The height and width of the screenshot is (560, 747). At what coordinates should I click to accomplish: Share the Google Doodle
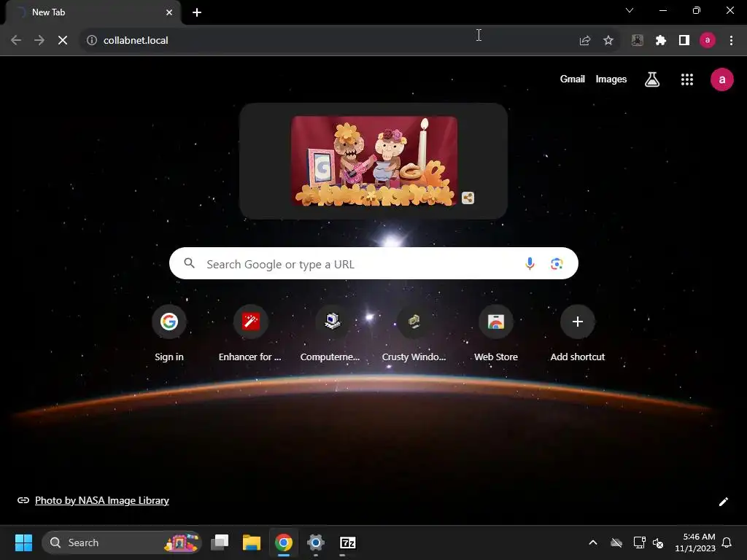pos(468,198)
